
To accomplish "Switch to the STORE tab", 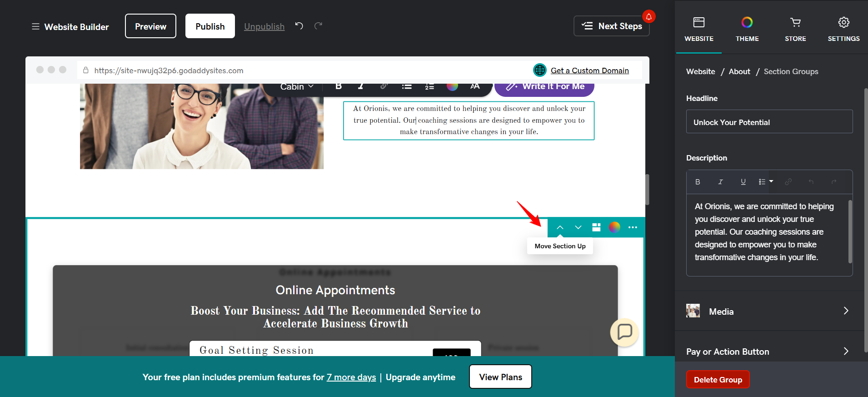I will point(795,30).
